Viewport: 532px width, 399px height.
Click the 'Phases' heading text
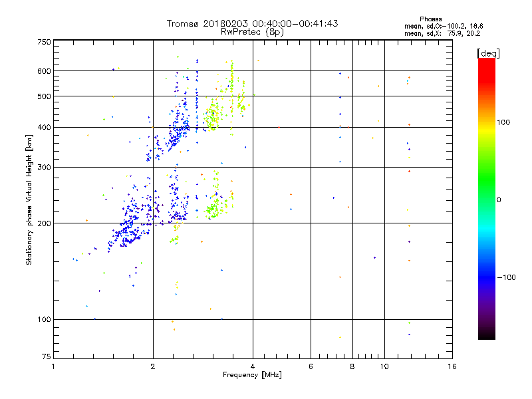(x=430, y=19)
